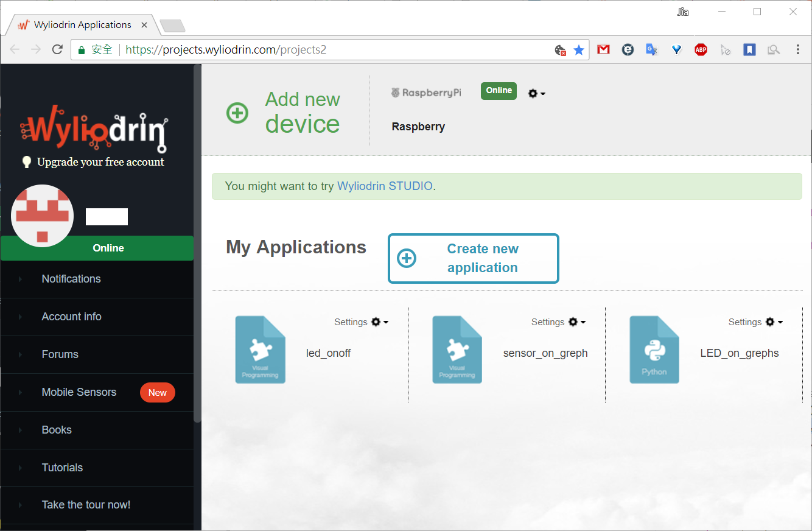Select Mobile Sensors in the sidebar

coord(79,392)
